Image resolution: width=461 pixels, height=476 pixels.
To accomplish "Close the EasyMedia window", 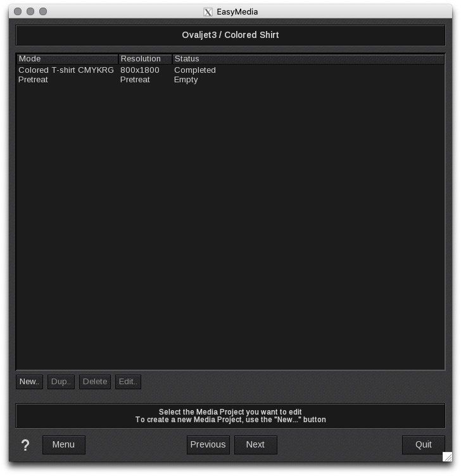I will [18, 11].
